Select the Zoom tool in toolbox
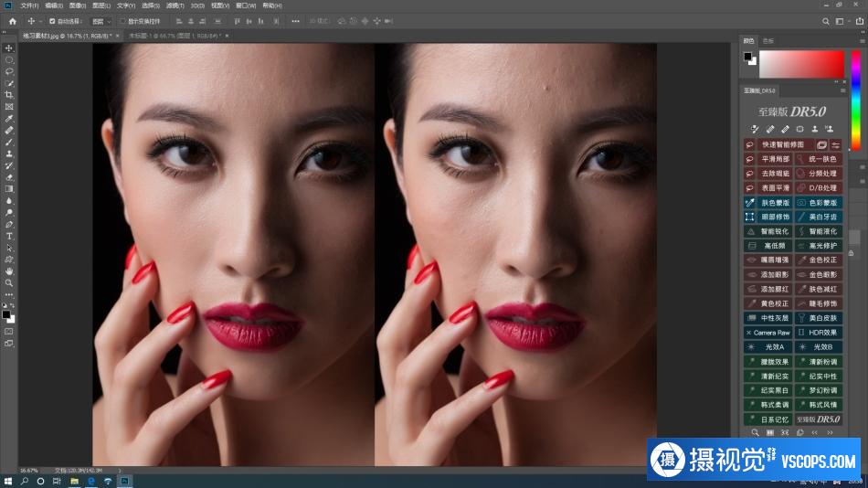This screenshot has height=488, width=868. click(9, 283)
